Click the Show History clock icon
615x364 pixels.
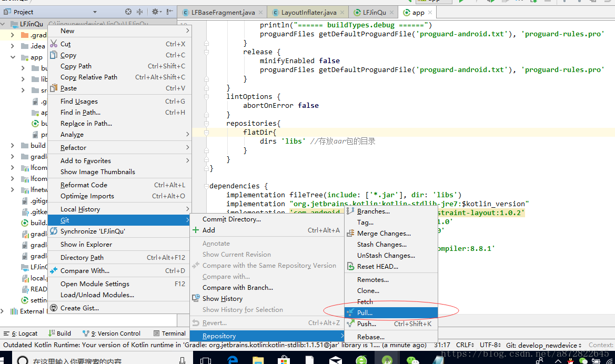tap(196, 298)
